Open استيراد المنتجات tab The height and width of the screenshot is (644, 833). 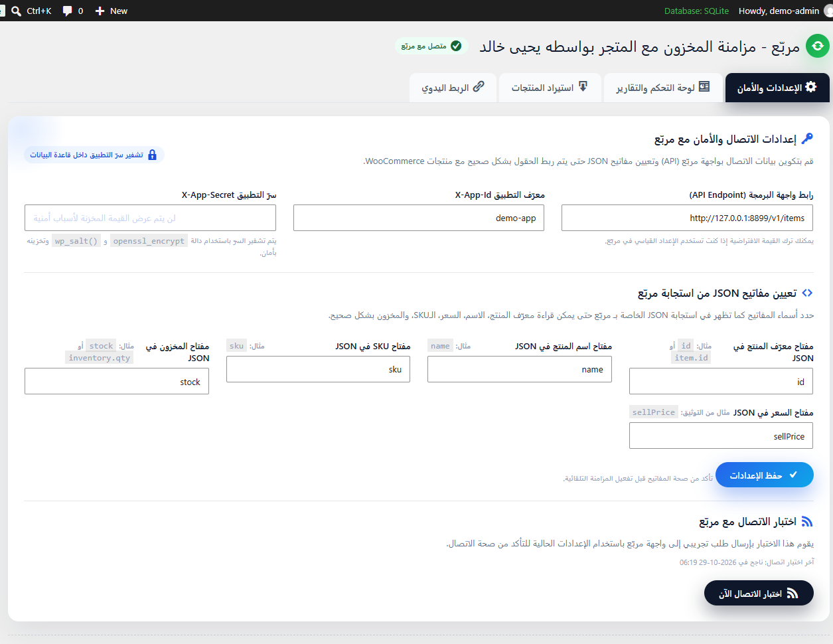point(550,88)
